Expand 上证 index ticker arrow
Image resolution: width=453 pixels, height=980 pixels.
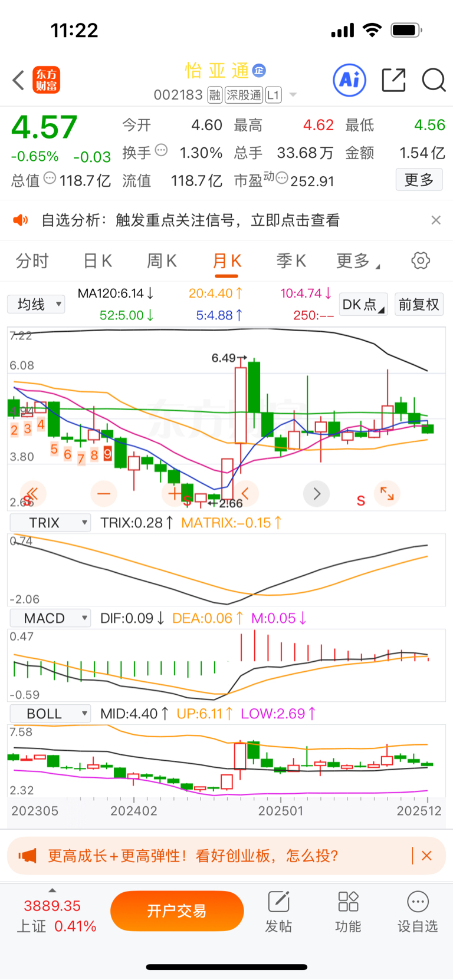[x=52, y=890]
